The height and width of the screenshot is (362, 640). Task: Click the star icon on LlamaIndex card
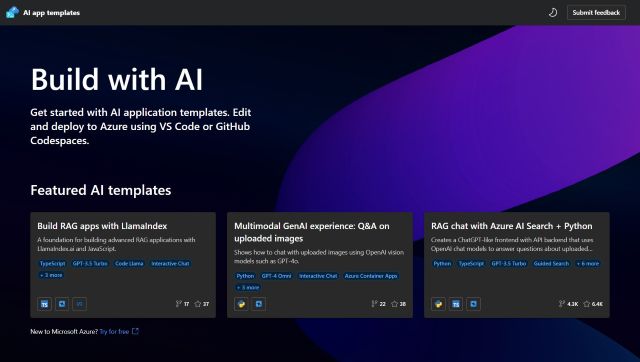point(198,304)
